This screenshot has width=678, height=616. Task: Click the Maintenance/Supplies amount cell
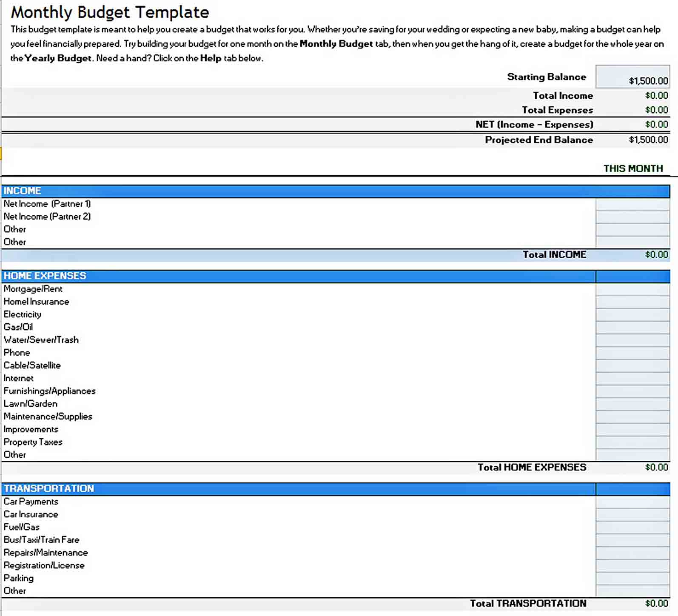click(x=632, y=417)
